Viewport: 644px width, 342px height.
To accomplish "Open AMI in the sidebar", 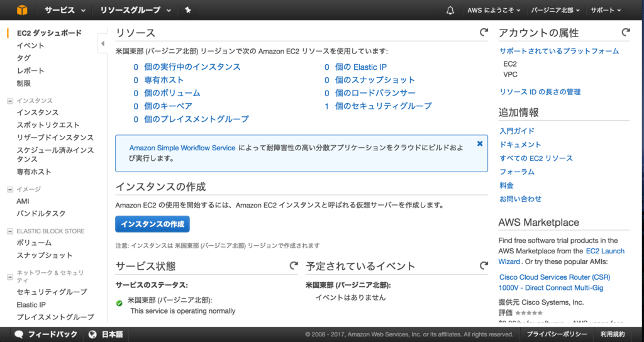I will click(x=23, y=201).
